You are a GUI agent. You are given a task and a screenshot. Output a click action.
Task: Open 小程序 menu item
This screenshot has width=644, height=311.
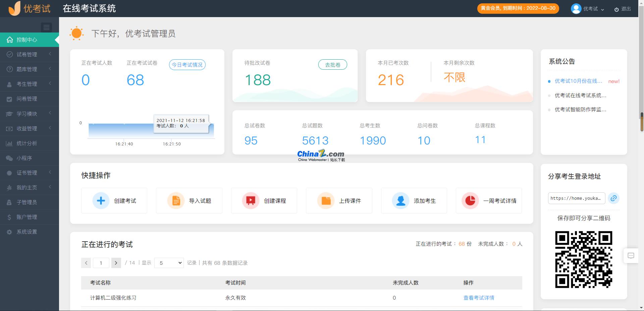(30, 158)
